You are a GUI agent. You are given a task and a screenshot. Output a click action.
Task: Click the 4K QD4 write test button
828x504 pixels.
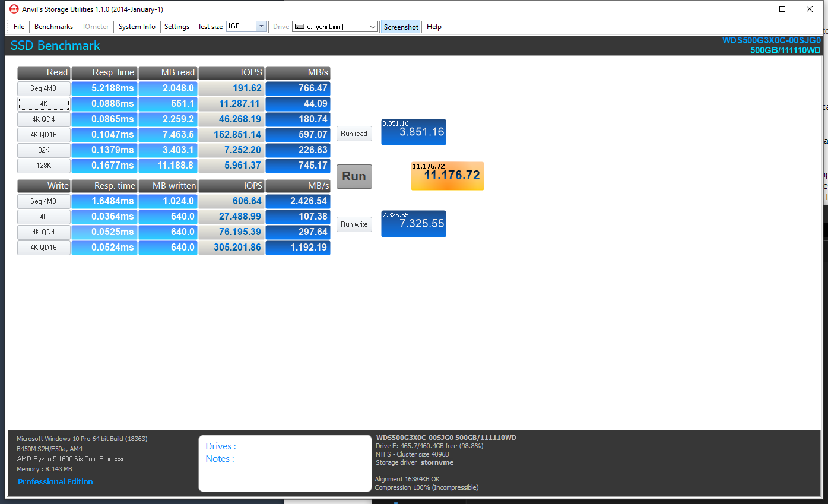click(44, 232)
